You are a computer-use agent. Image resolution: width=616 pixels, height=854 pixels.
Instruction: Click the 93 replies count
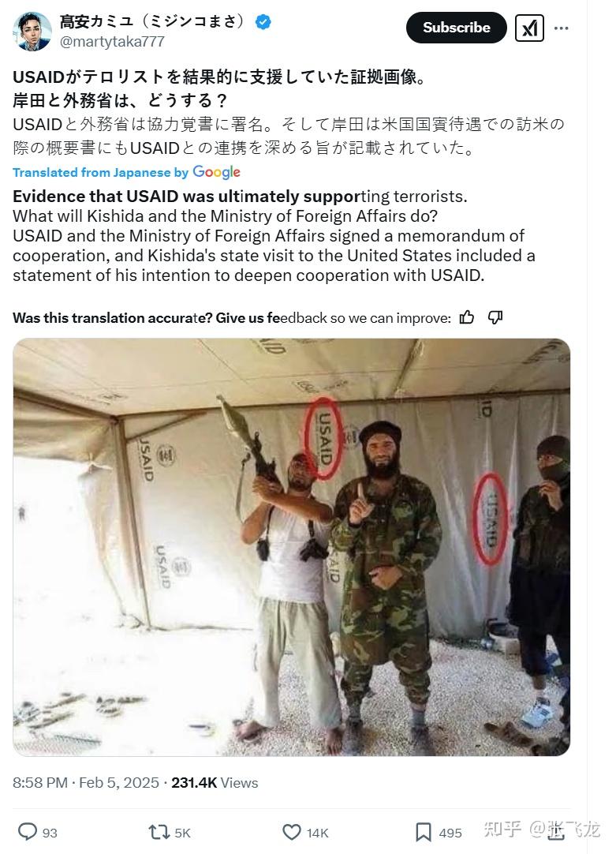point(50,833)
